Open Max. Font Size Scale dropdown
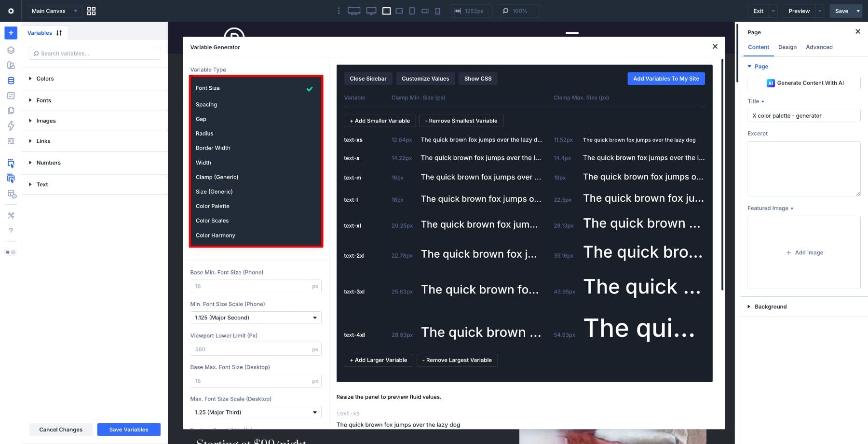 coord(256,412)
